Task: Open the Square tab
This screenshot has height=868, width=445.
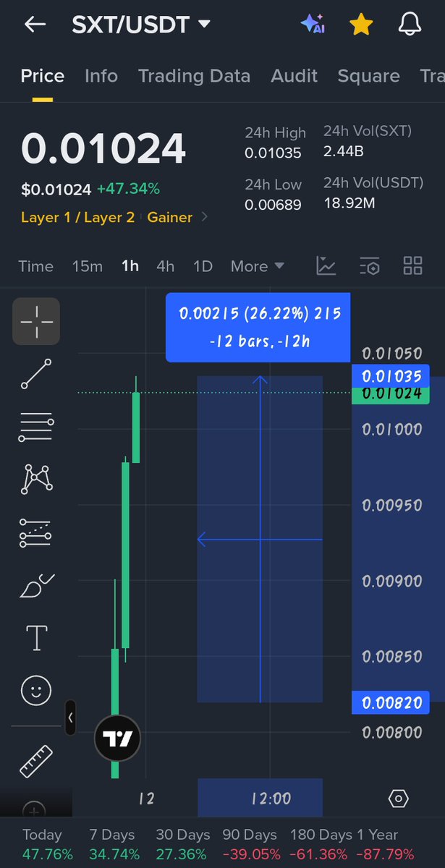Action: [x=368, y=76]
